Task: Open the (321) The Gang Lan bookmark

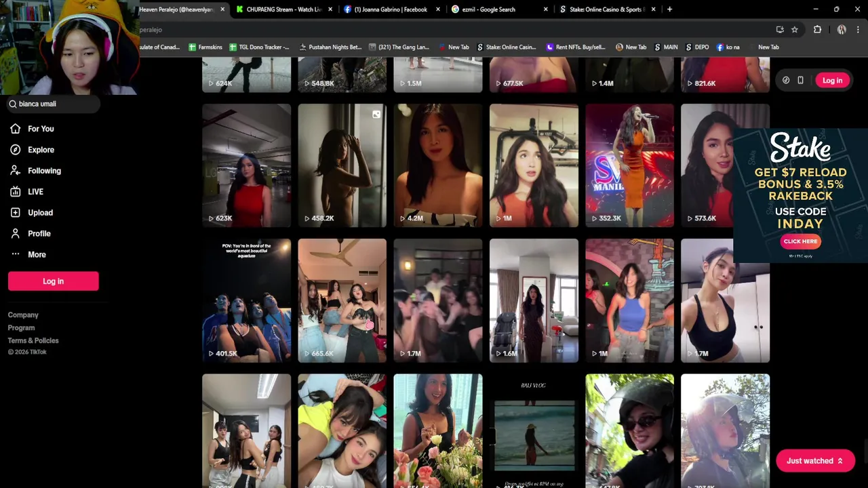Action: (x=399, y=47)
